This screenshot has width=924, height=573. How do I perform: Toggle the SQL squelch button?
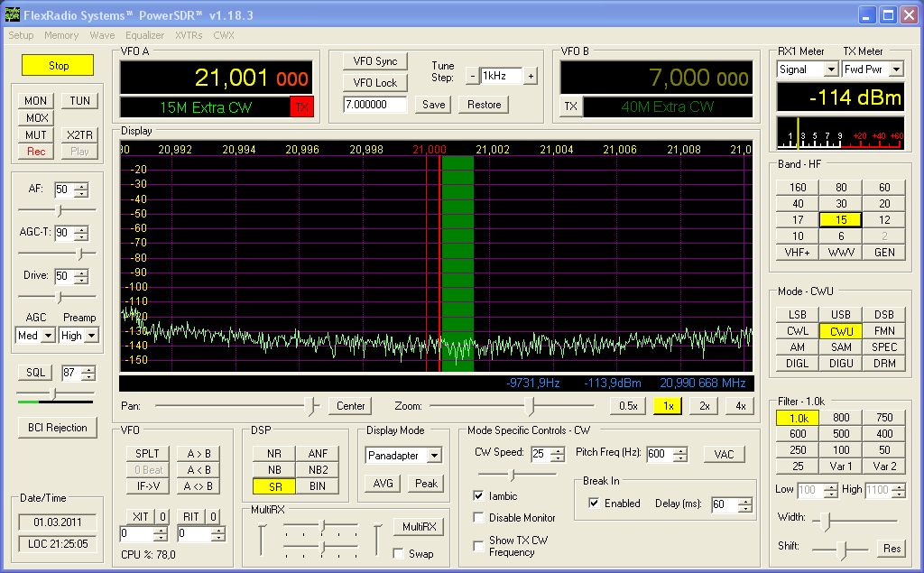click(x=35, y=373)
